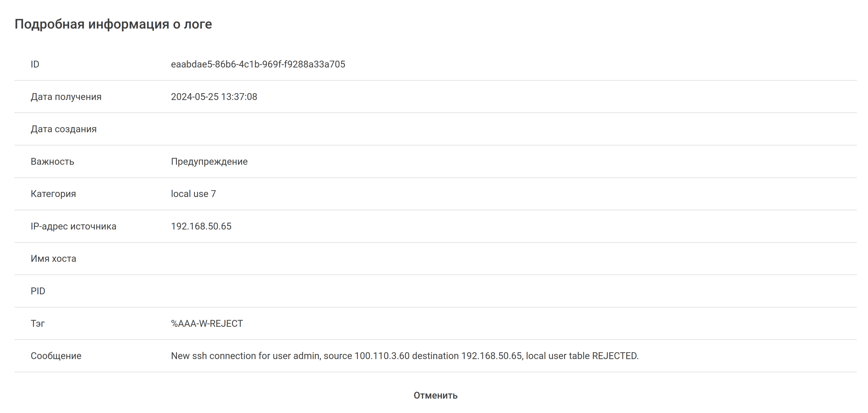This screenshot has width=868, height=413.
Task: Click the word REJECTED in the message
Action: [615, 356]
